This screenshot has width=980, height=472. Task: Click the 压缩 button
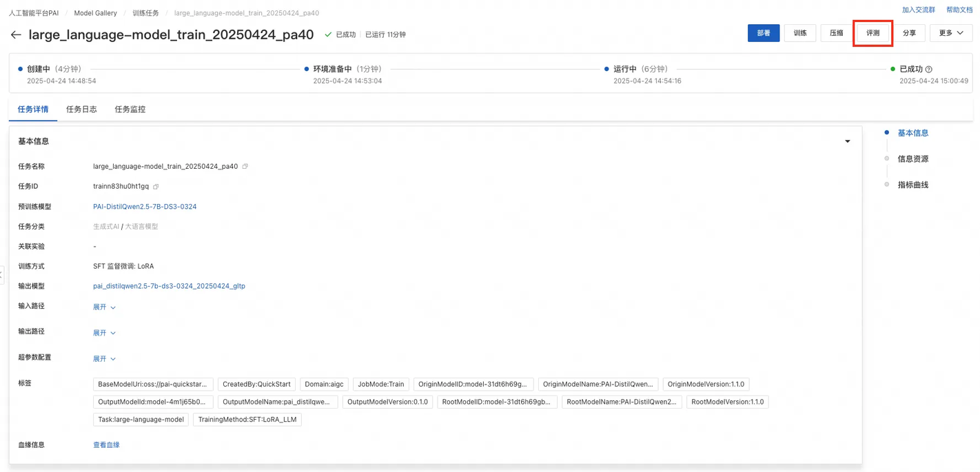tap(837, 33)
